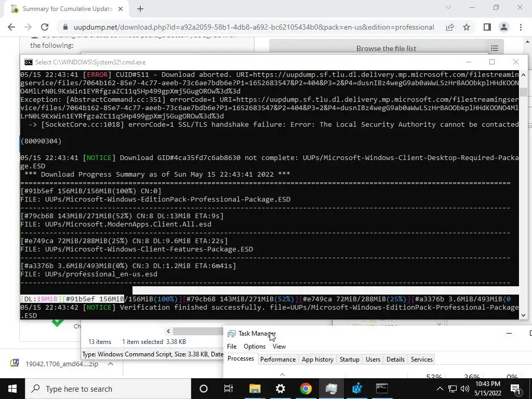Open Command Prompt taskbar icon
532x399 pixels.
pyautogui.click(x=382, y=389)
